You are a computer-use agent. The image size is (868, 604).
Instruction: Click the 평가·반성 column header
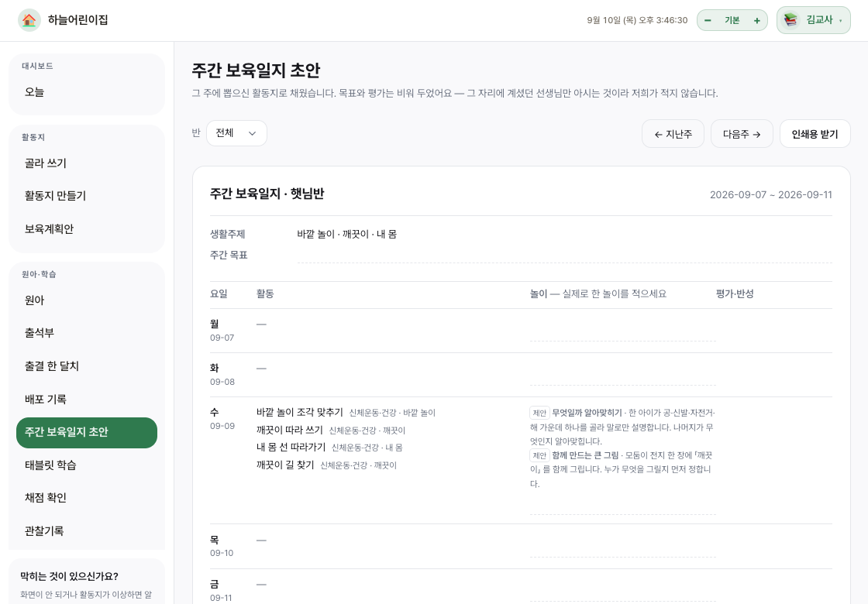[735, 293]
